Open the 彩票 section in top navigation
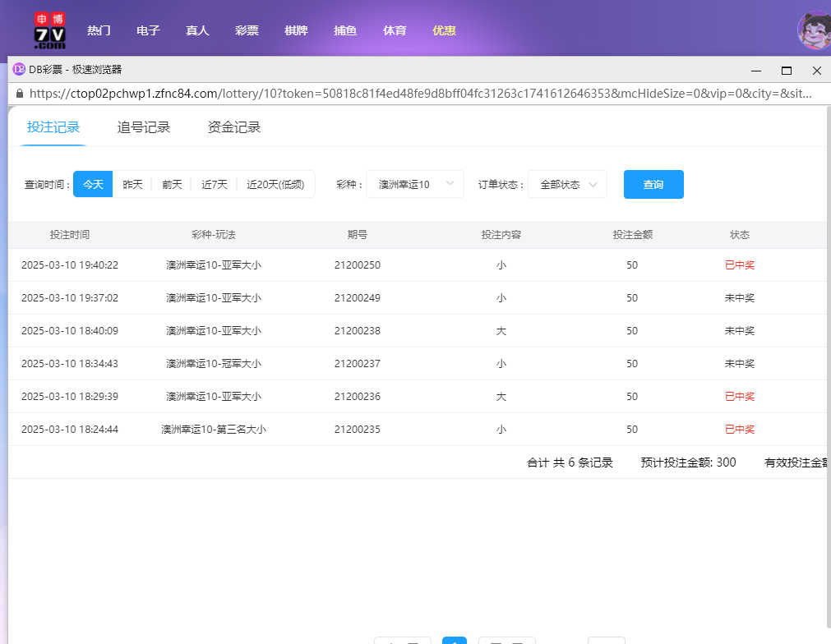831x644 pixels. coord(247,30)
